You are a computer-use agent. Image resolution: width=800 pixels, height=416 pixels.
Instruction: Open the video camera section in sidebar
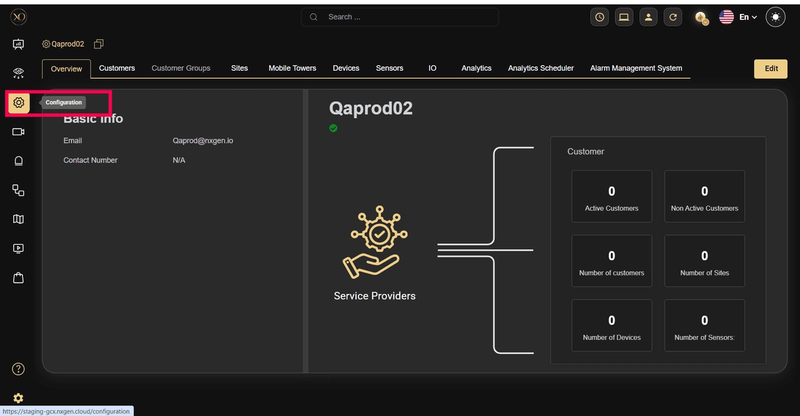tap(18, 132)
